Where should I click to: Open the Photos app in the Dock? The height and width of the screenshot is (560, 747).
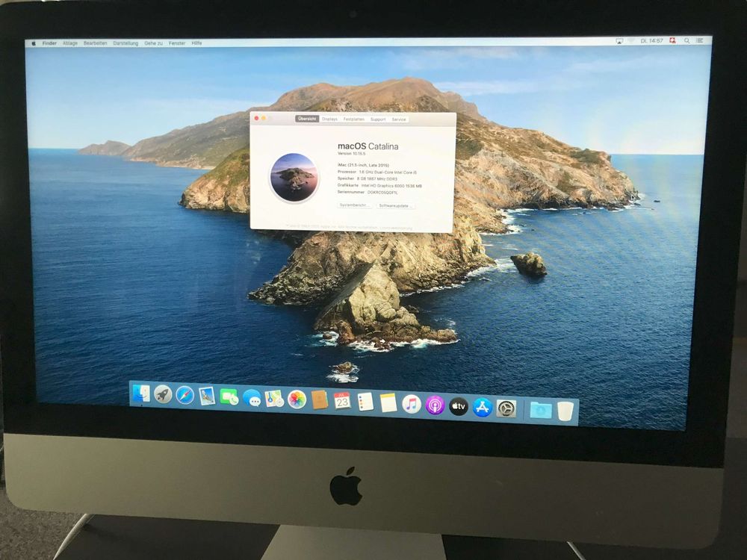(x=297, y=400)
